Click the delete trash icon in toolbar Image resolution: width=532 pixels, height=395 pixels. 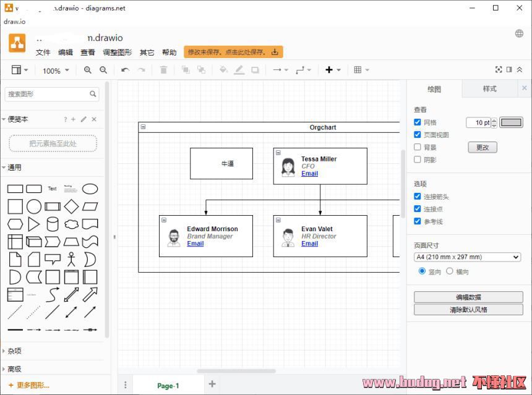click(163, 70)
